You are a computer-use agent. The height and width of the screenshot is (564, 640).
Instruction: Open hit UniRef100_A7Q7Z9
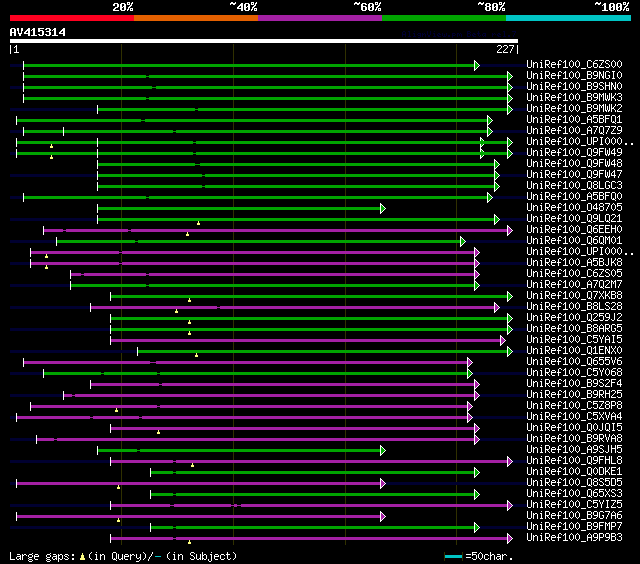(x=574, y=130)
